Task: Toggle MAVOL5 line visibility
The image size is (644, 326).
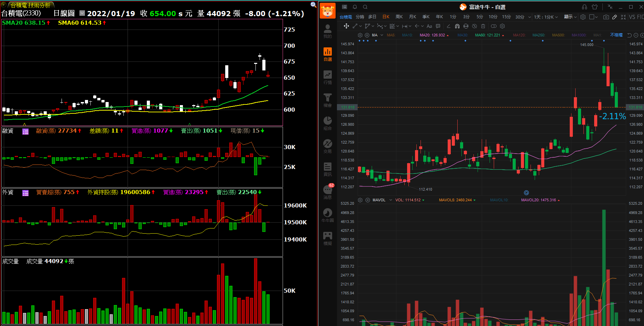Action: 457,200
